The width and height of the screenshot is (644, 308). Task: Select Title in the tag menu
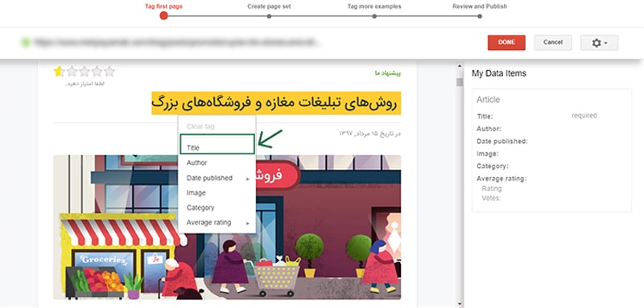coord(217,148)
